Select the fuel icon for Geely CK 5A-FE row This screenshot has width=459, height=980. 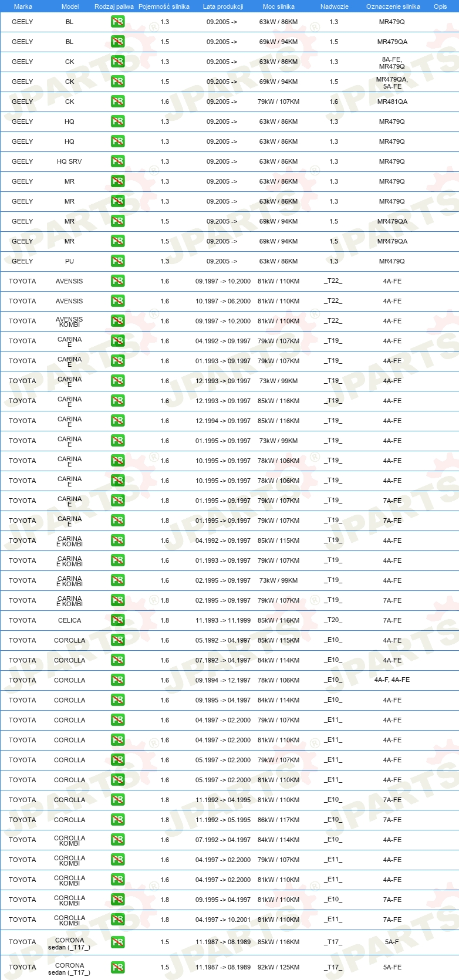[117, 82]
